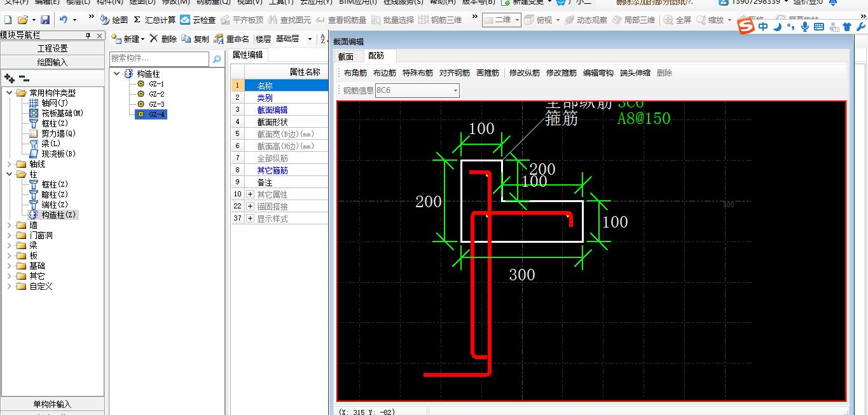Click 缩放 zoom tool
The width and height of the screenshot is (868, 415).
click(x=710, y=20)
